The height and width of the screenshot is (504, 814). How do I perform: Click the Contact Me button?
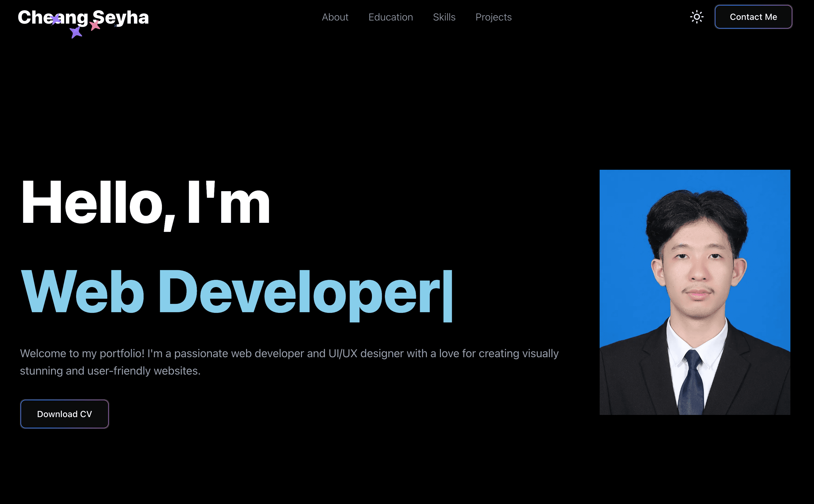[753, 17]
